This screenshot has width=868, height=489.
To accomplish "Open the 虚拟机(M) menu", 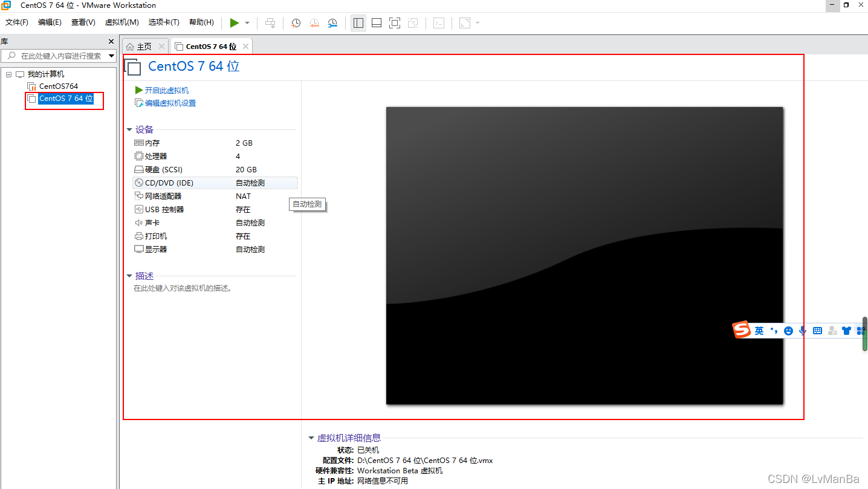I will tap(121, 22).
